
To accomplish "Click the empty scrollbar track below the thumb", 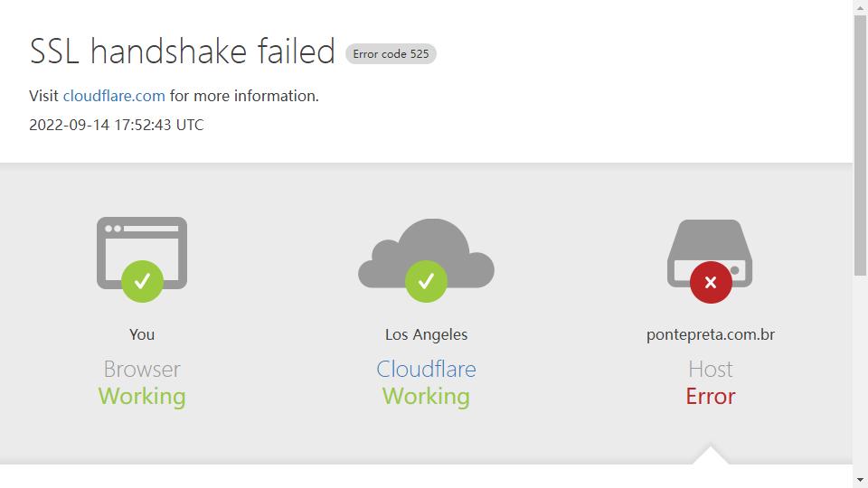I will 860,373.
